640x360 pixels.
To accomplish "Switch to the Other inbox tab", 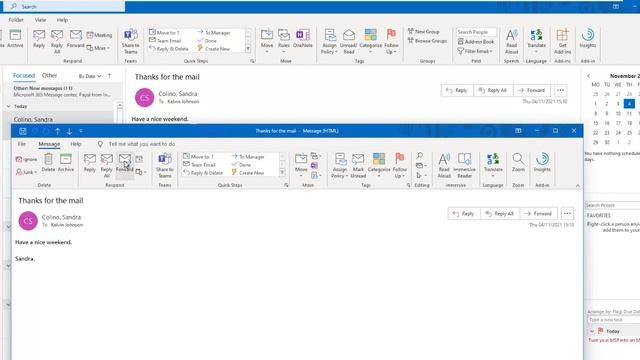I will click(49, 76).
